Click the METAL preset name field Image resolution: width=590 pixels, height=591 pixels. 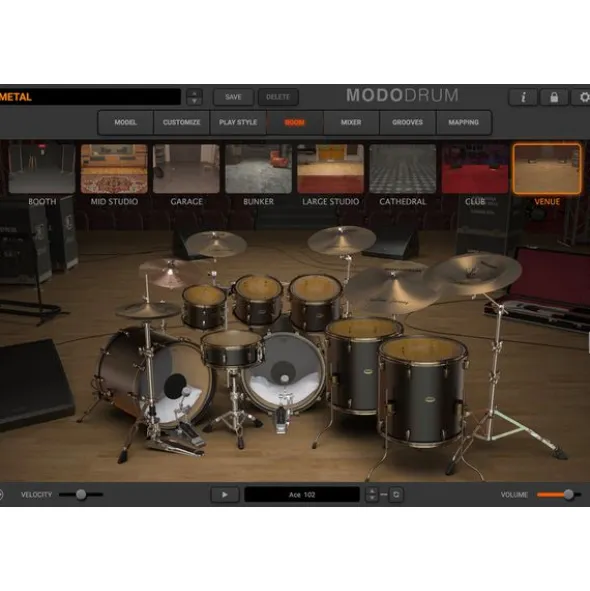click(90, 97)
